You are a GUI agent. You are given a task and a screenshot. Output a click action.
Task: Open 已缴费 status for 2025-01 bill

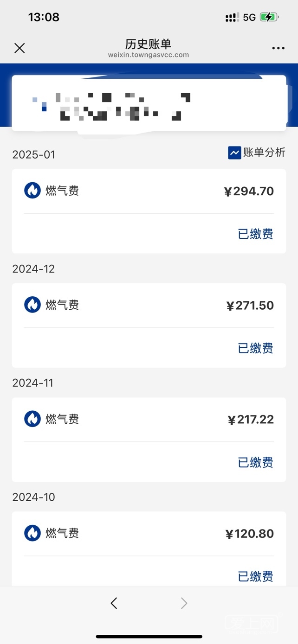[x=255, y=234]
